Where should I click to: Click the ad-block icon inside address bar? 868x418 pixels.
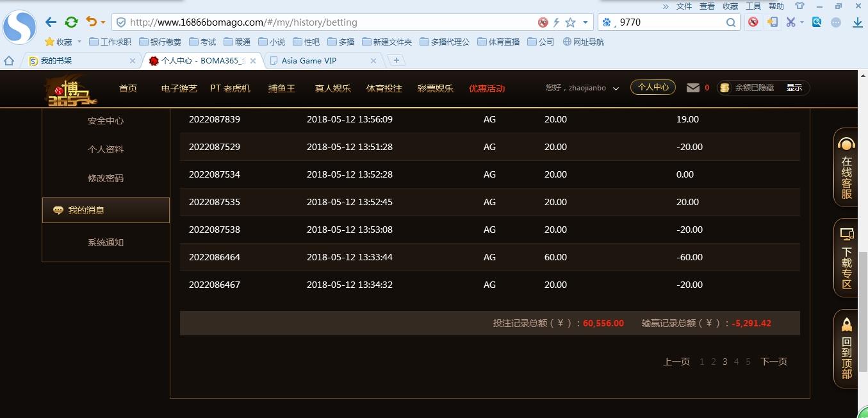coord(543,22)
